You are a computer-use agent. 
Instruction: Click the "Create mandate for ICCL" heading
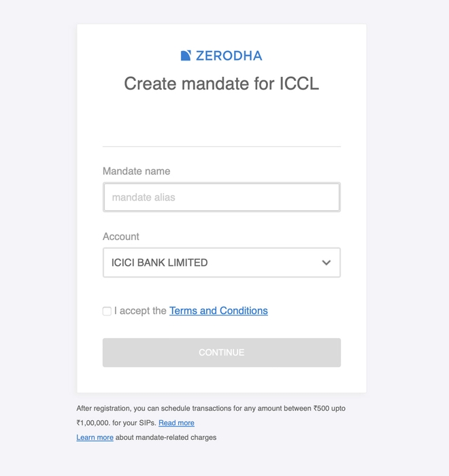(x=221, y=84)
